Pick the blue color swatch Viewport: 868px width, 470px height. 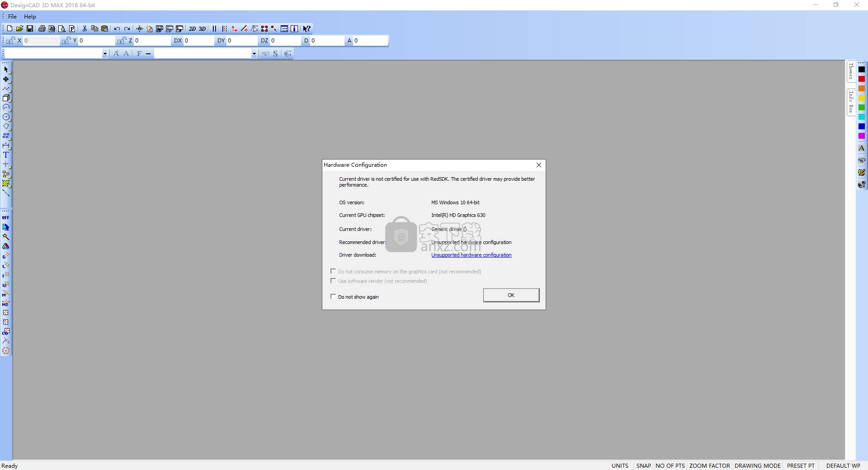click(x=862, y=127)
